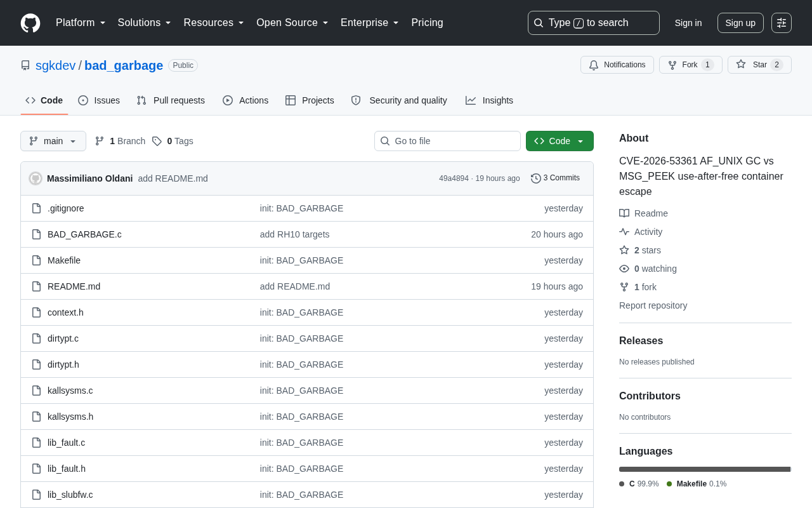Click the eye icon beside 0 watching
Screen dimensions: 812x508
click(624, 269)
